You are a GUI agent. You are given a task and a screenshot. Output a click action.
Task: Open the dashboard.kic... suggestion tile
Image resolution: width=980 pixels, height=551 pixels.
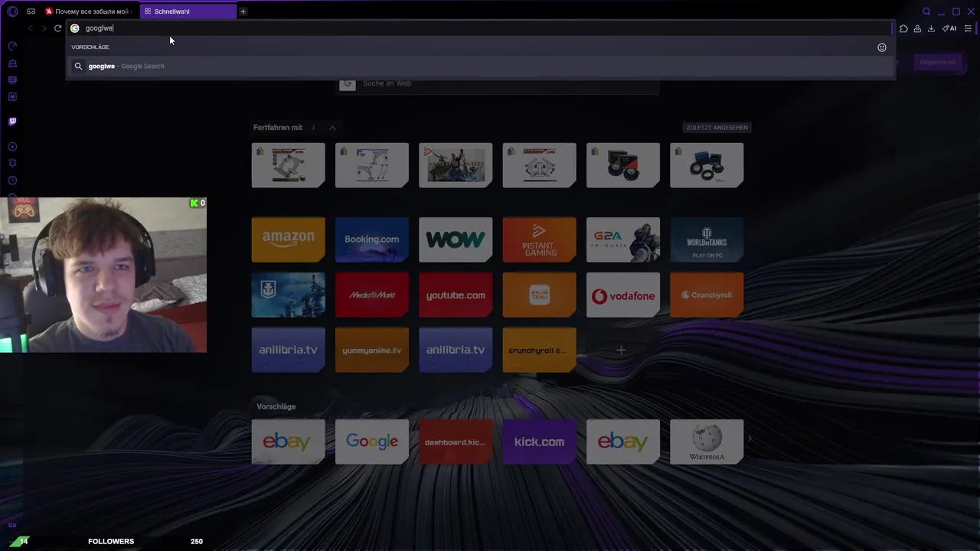455,442
